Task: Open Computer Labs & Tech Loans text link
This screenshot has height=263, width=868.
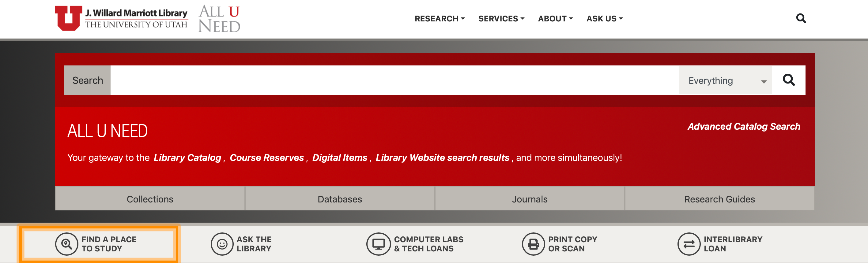Action: pos(428,244)
